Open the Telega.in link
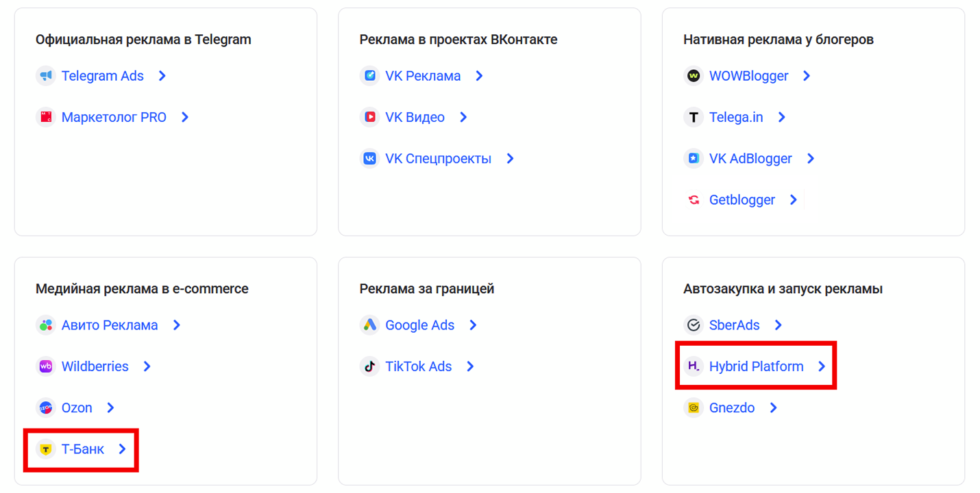 click(736, 117)
